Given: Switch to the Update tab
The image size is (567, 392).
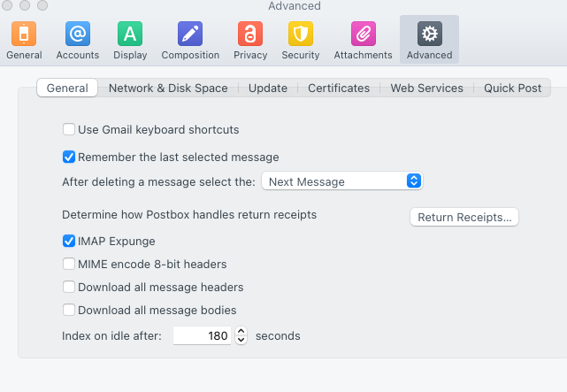Looking at the screenshot, I should tap(268, 88).
